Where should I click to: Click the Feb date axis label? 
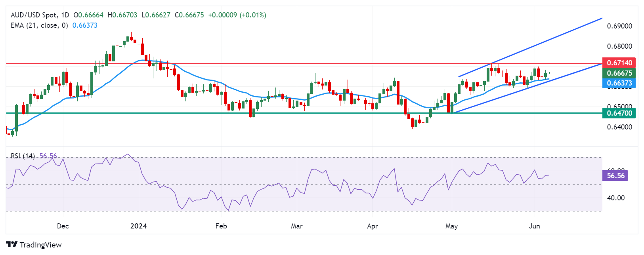click(x=221, y=226)
